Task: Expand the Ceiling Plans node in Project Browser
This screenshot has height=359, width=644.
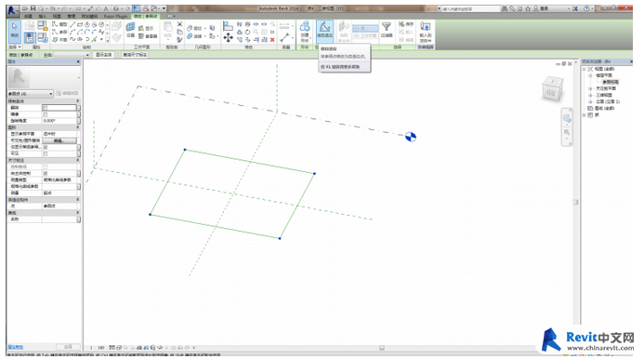Action: 591,88
